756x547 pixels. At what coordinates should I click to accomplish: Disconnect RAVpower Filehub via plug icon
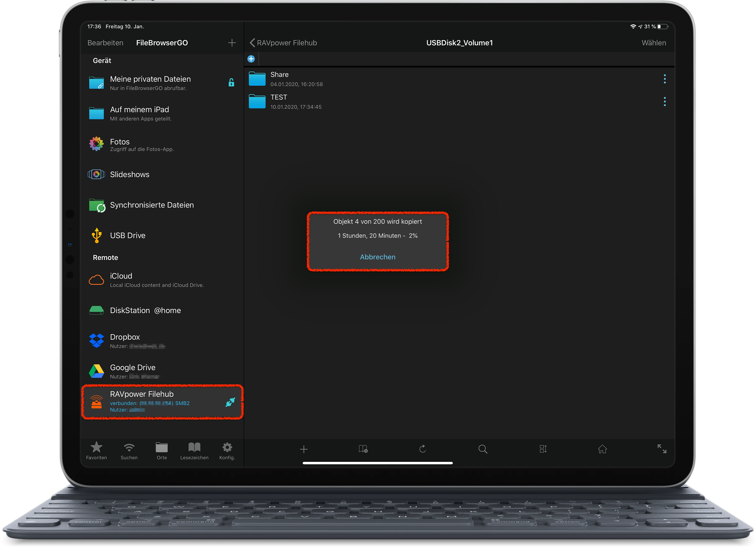pyautogui.click(x=230, y=402)
